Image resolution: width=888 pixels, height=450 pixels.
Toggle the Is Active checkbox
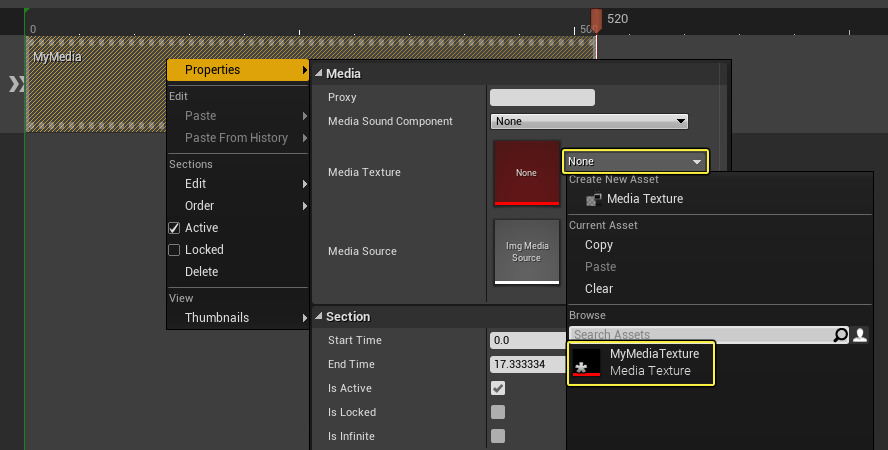coord(498,388)
